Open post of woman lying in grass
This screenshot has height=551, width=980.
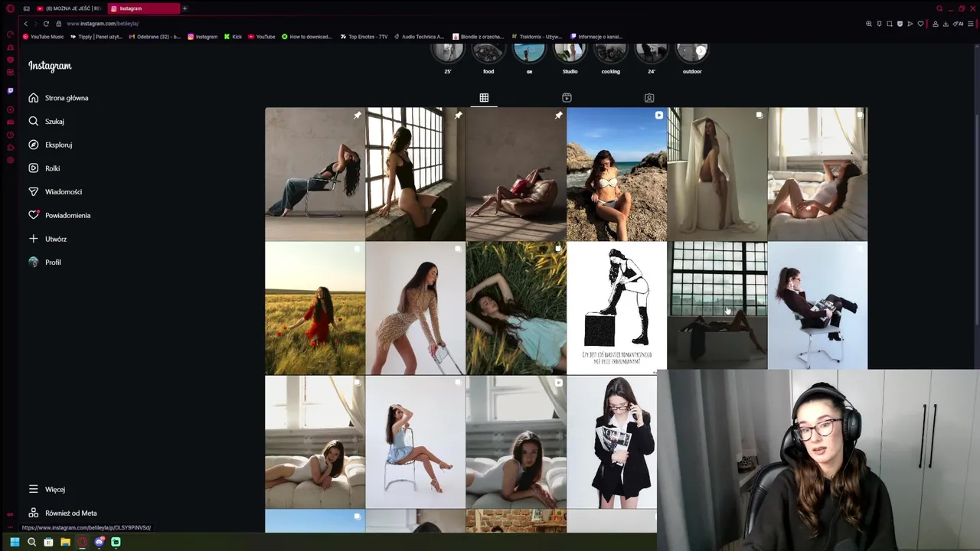pyautogui.click(x=516, y=308)
